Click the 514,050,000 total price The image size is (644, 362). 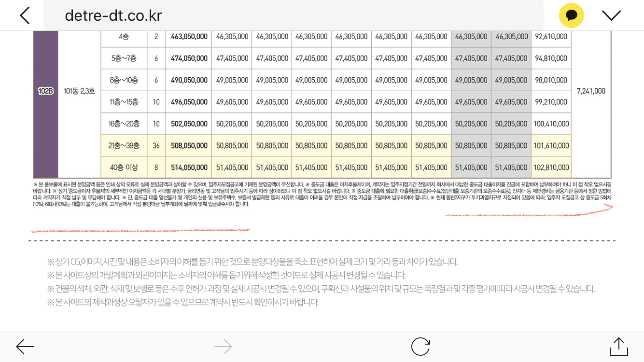point(189,167)
